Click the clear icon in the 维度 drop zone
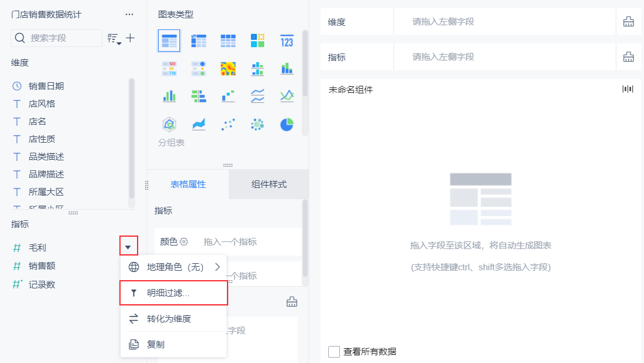 (x=628, y=22)
